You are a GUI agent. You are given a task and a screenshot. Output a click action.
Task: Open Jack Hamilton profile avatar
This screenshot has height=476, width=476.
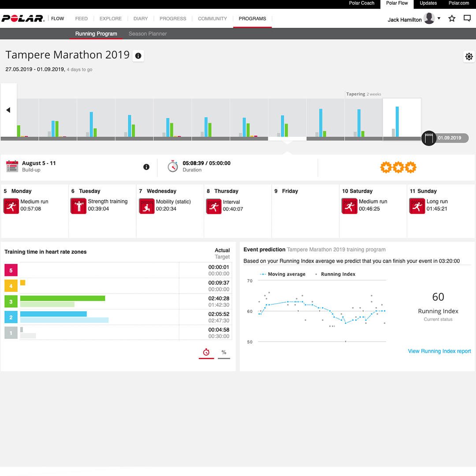tap(429, 18)
